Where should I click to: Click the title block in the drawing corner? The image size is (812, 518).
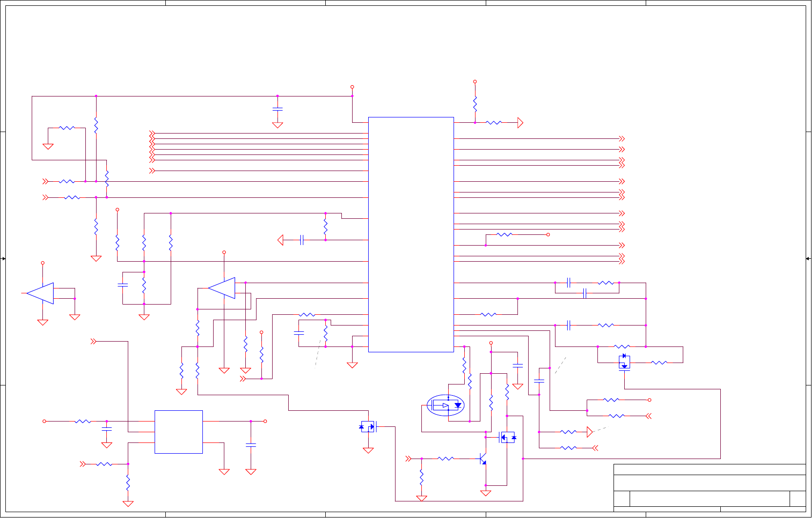[710, 488]
